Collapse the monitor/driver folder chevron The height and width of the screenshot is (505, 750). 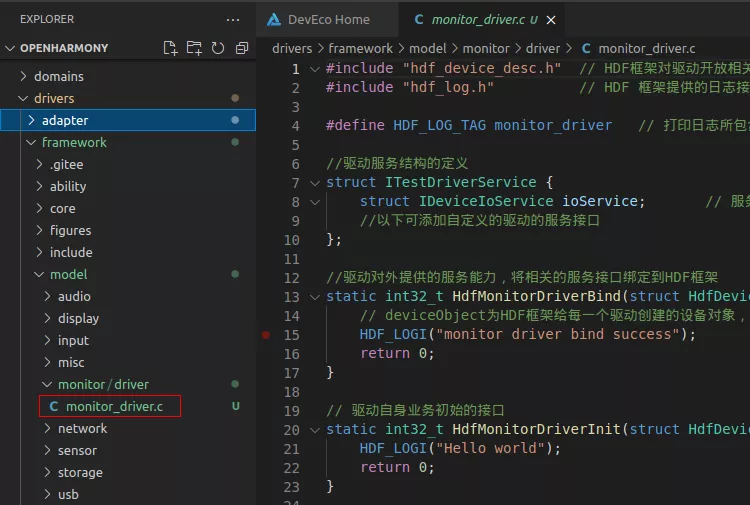[x=47, y=384]
